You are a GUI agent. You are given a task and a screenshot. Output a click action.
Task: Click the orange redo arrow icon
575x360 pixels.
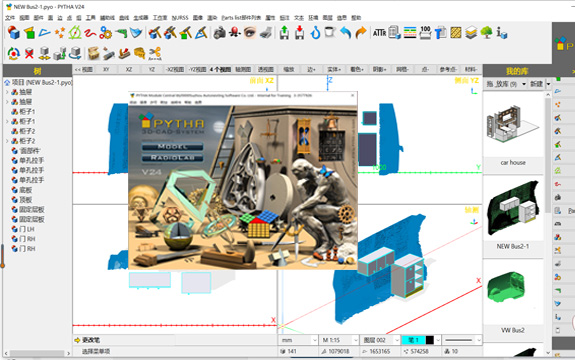[x=361, y=33]
